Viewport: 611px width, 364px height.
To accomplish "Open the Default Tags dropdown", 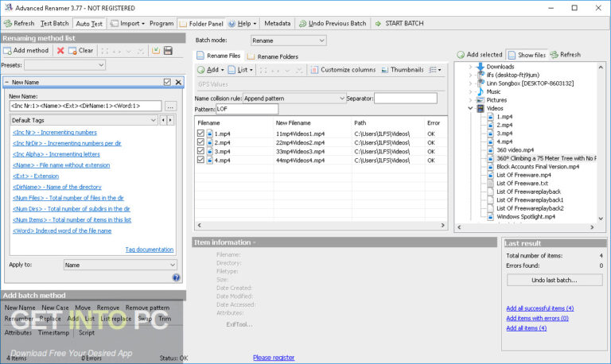I will point(84,120).
